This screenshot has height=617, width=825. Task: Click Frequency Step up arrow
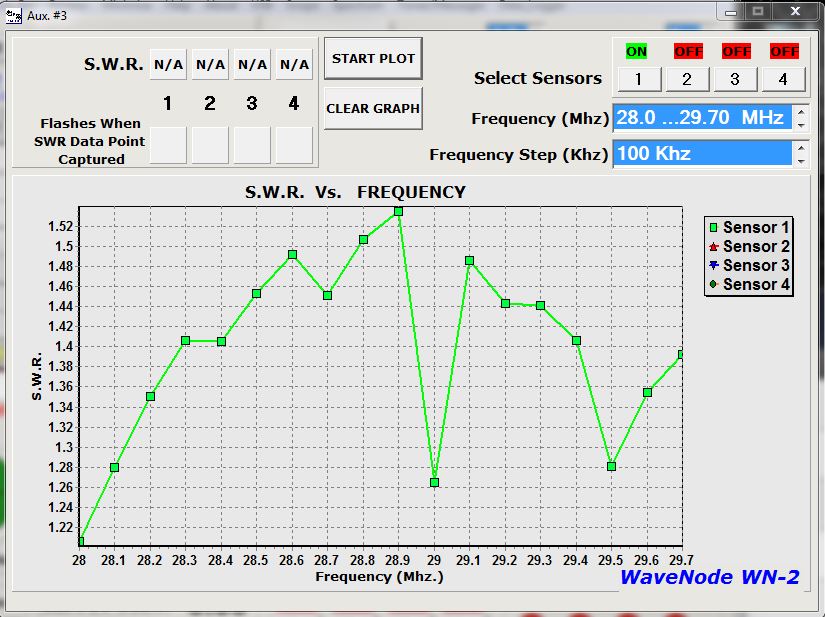coord(800,147)
